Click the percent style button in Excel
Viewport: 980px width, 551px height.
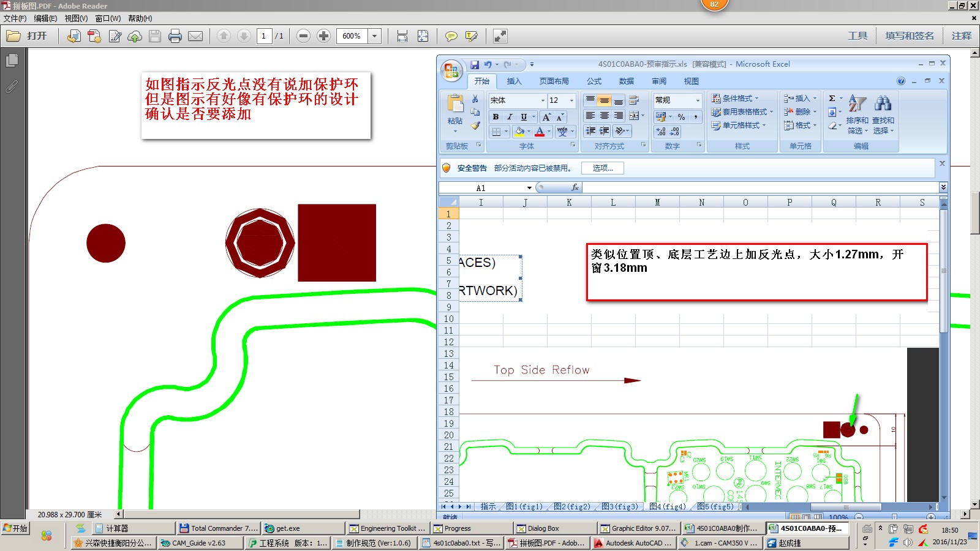coord(681,116)
